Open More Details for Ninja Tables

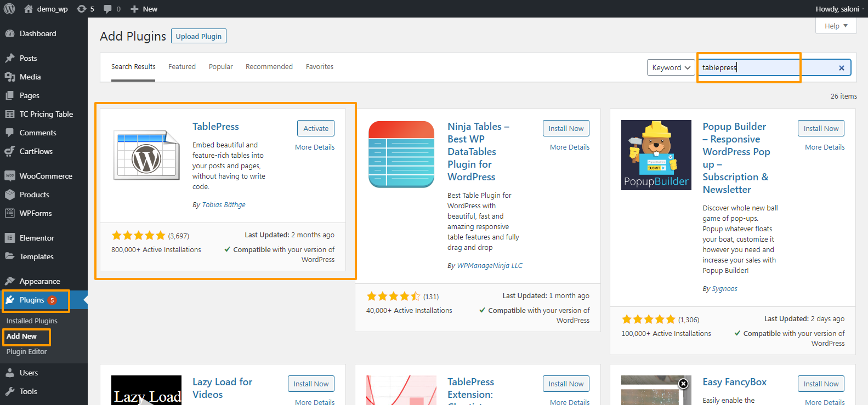point(570,147)
